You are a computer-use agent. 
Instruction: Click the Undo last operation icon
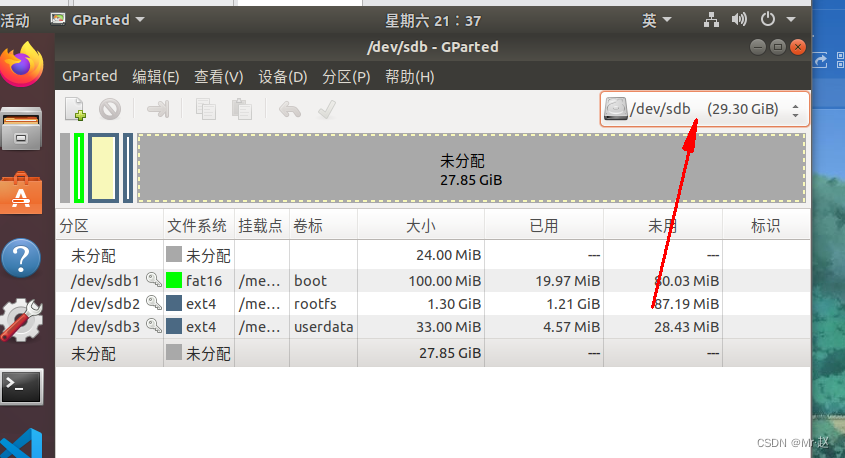click(x=290, y=109)
